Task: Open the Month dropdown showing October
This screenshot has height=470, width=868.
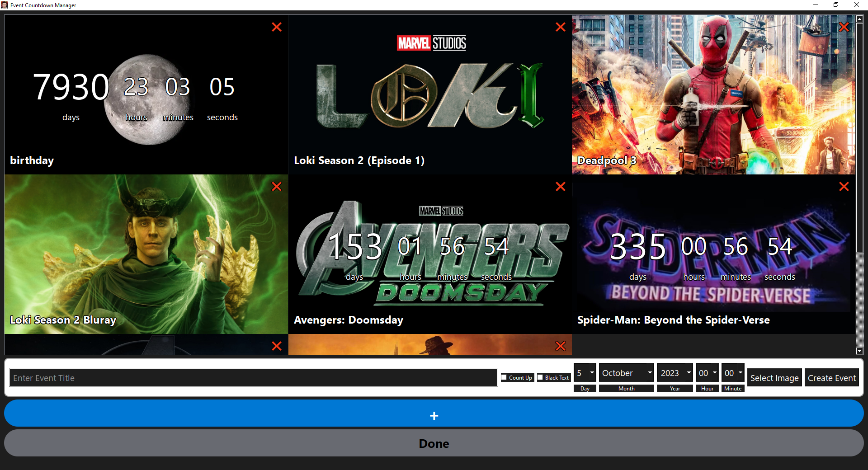Action: click(627, 373)
